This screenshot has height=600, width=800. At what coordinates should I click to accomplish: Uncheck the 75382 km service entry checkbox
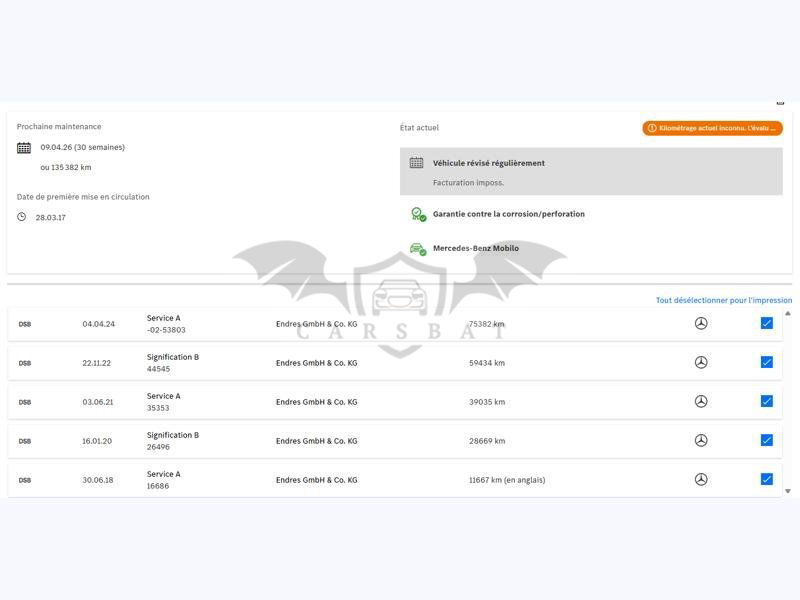(x=767, y=323)
